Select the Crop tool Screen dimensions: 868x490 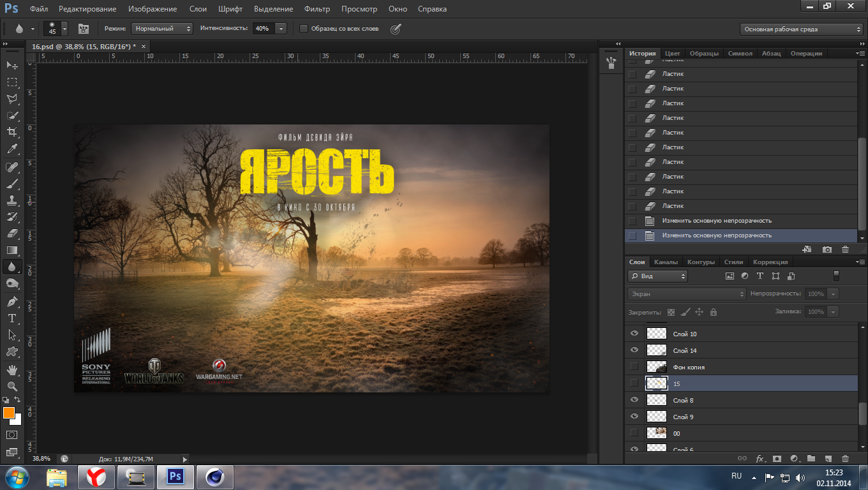pyautogui.click(x=12, y=132)
